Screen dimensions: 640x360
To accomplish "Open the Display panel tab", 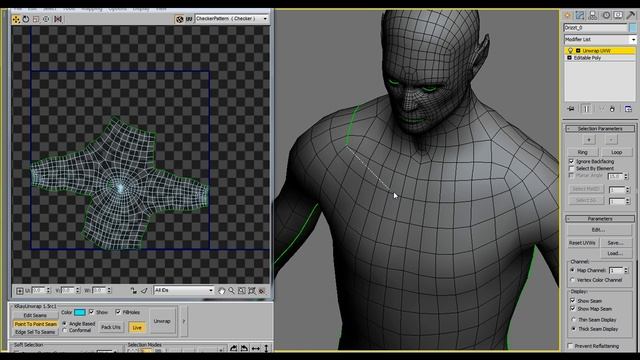I will [618, 15].
